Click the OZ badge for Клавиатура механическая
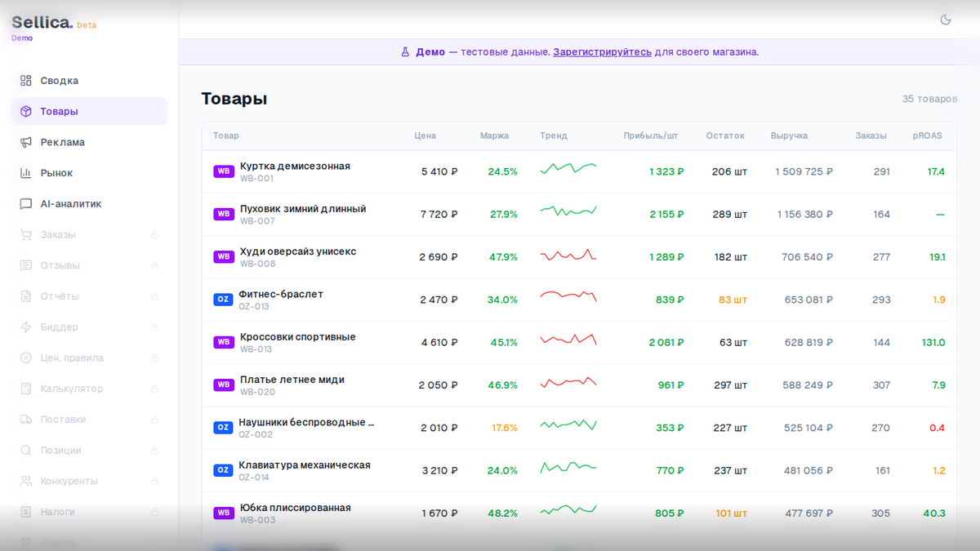 [x=223, y=470]
